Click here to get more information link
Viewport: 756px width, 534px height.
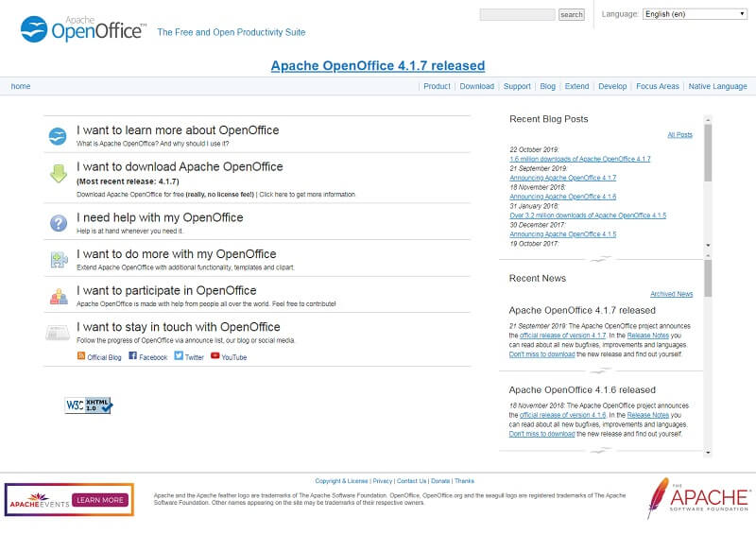point(307,195)
